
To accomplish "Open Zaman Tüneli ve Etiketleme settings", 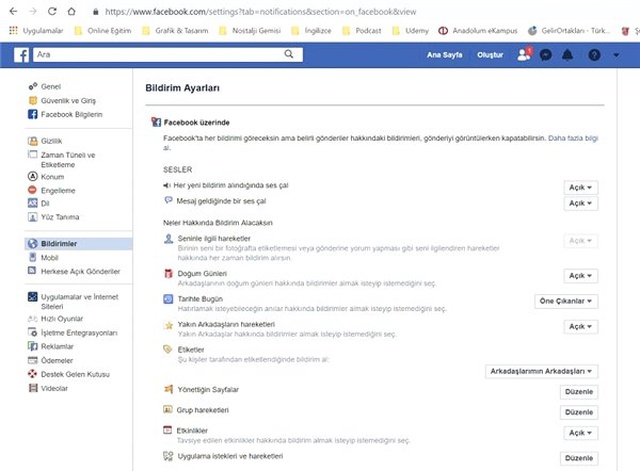I will pyautogui.click(x=62, y=160).
